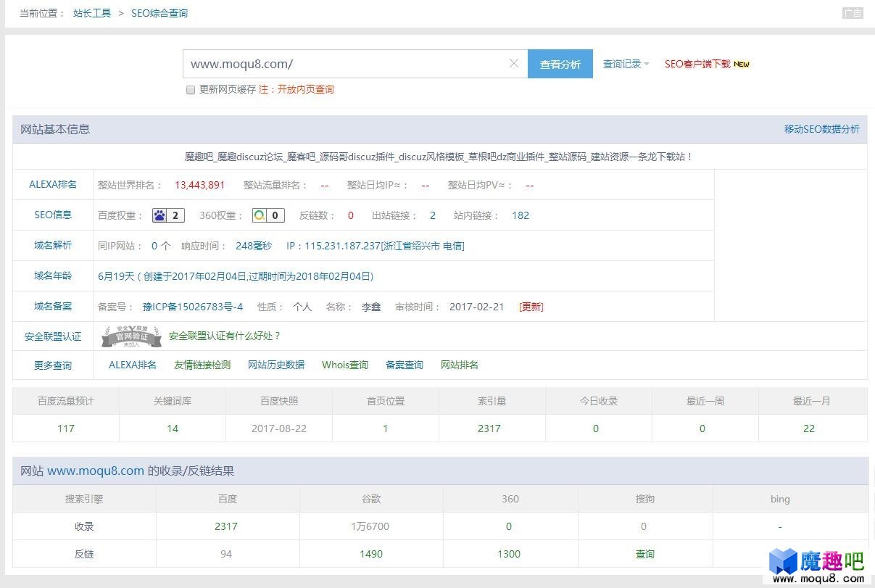
Task: Clear the URL field with the X icon
Action: click(x=514, y=64)
